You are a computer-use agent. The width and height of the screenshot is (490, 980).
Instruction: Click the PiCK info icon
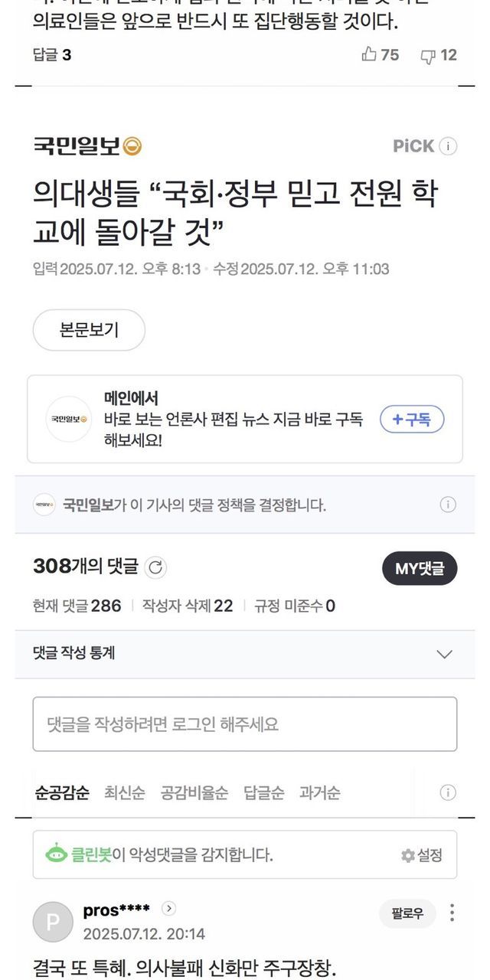pyautogui.click(x=449, y=146)
